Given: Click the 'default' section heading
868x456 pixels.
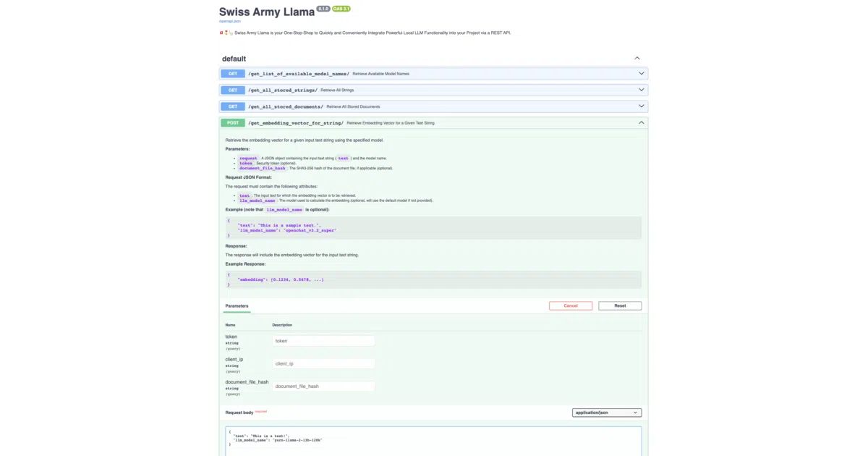Looking at the screenshot, I should [234, 59].
